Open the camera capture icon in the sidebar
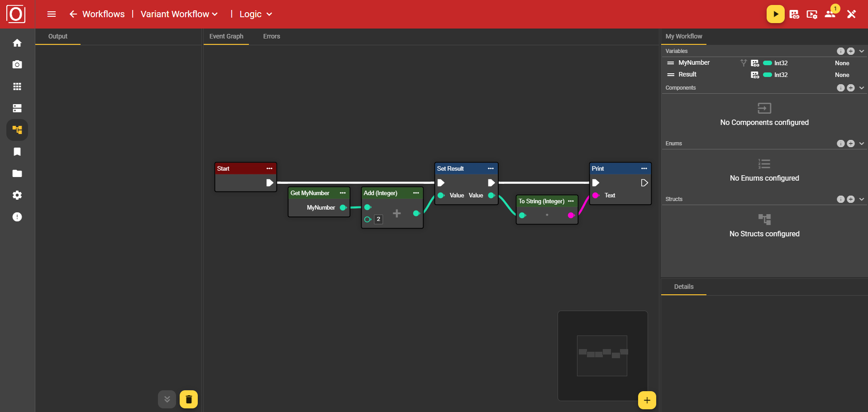Screen dimensions: 868x412 click(17, 64)
